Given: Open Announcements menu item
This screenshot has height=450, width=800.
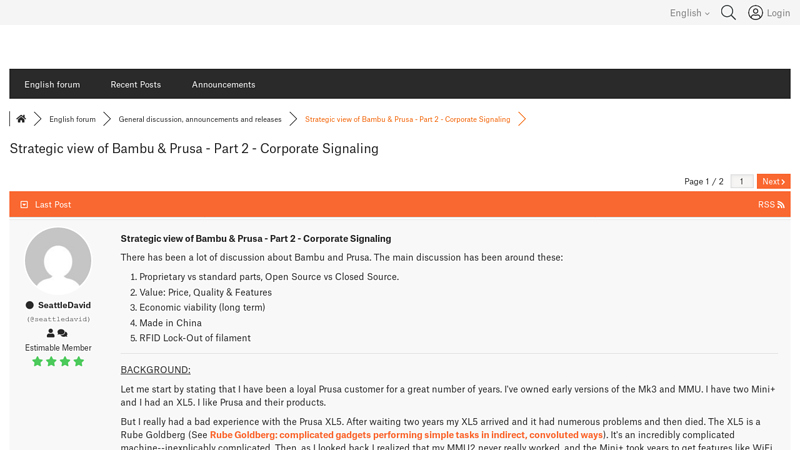Looking at the screenshot, I should pos(223,84).
